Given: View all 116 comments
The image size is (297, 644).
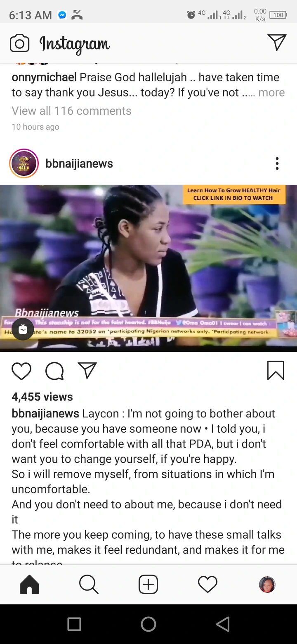Looking at the screenshot, I should click(71, 111).
